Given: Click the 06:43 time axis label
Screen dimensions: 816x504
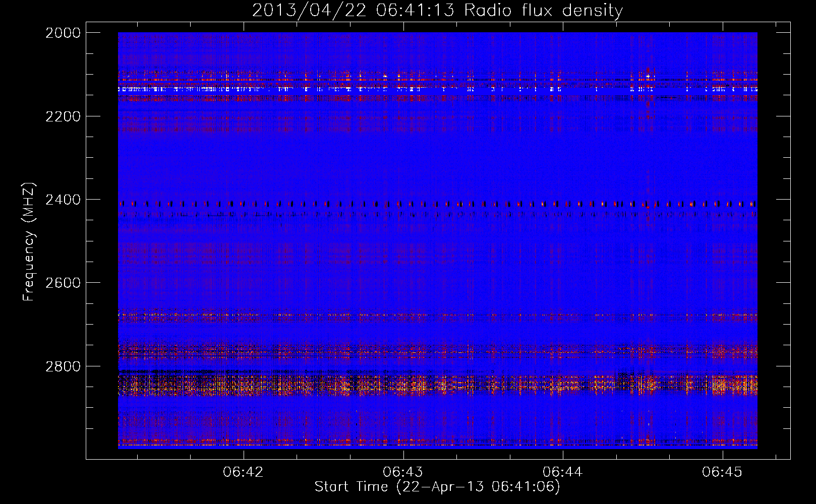Looking at the screenshot, I should tap(403, 472).
